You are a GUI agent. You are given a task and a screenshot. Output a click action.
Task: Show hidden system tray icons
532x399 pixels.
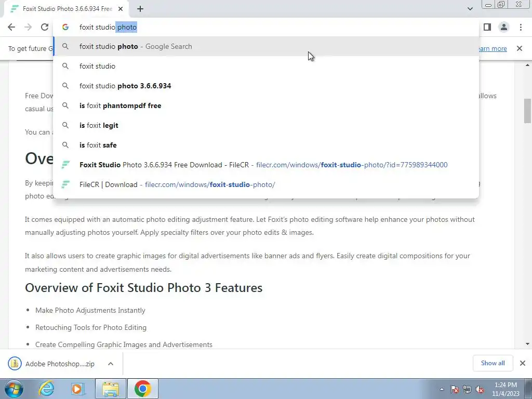[x=442, y=389]
